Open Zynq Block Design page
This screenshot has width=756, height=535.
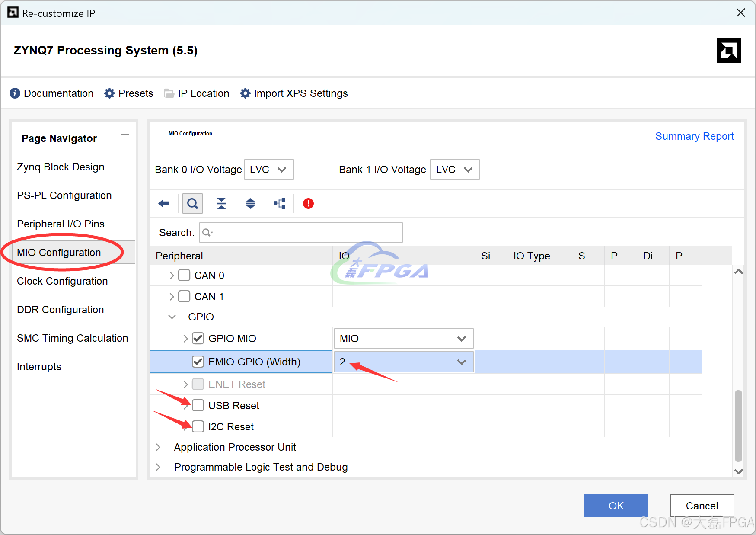click(x=61, y=167)
